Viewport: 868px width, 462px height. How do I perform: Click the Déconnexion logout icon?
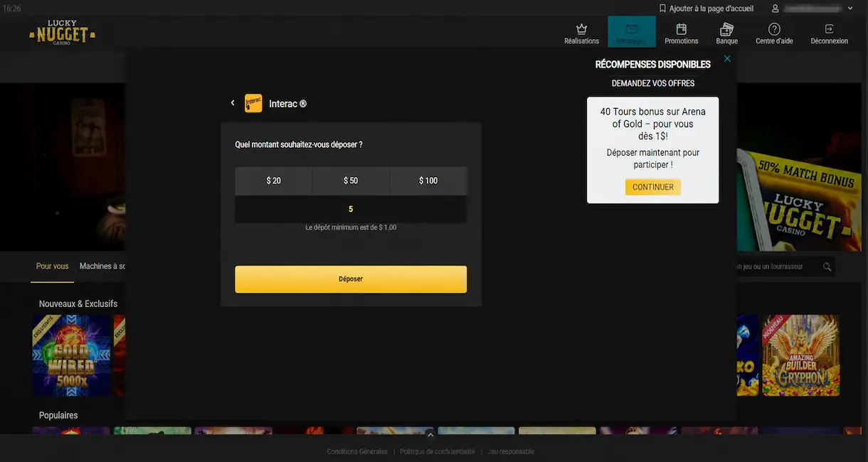pyautogui.click(x=829, y=29)
